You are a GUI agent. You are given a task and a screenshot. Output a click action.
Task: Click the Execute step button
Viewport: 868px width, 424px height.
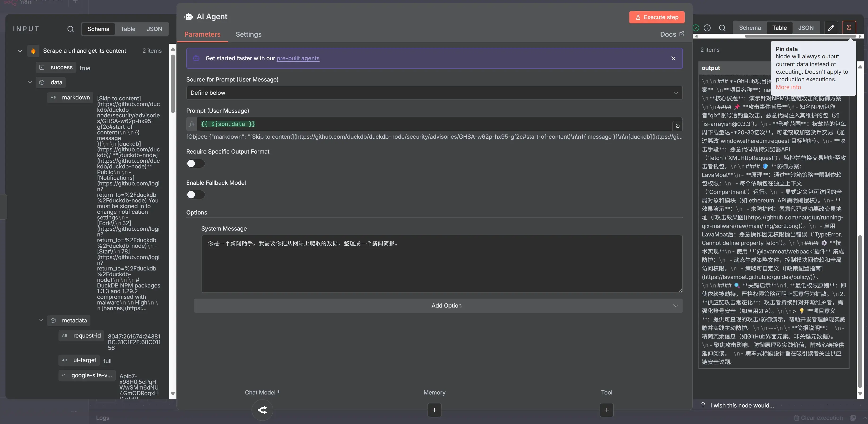pyautogui.click(x=657, y=17)
